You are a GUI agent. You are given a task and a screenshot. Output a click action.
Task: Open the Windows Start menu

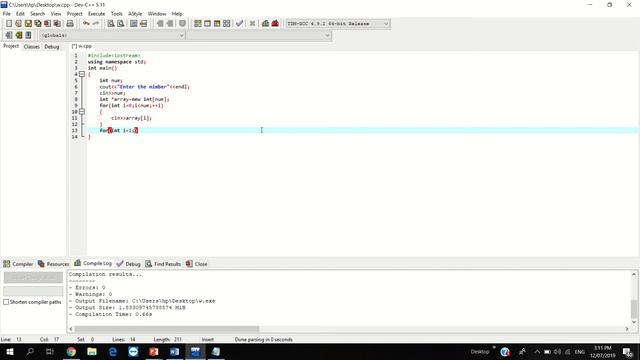(x=9, y=351)
